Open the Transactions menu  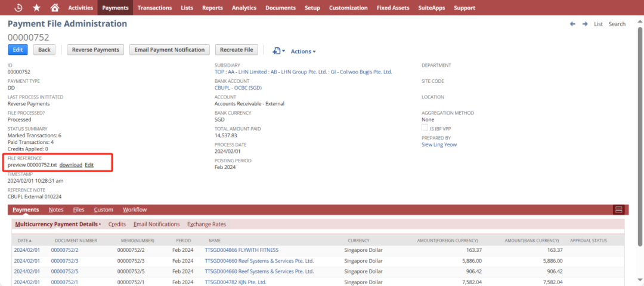[154, 7]
